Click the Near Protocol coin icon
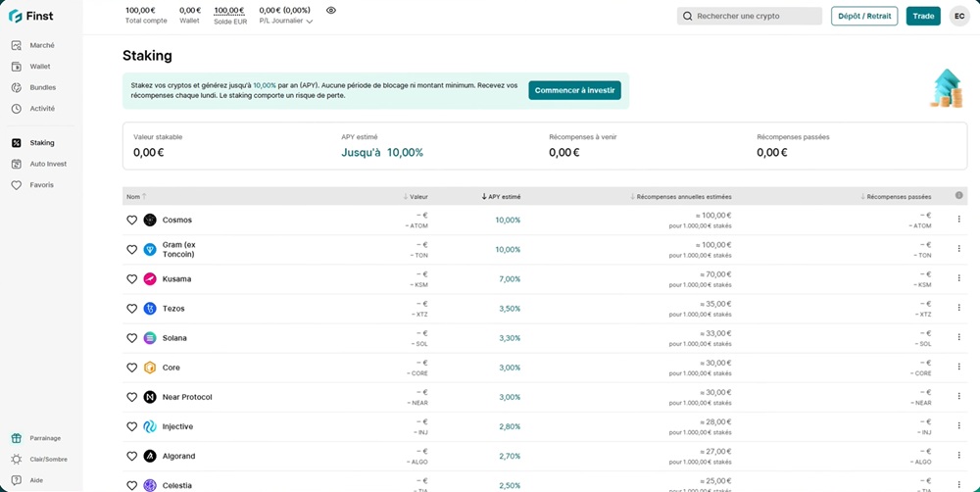The height and width of the screenshot is (492, 980). [149, 397]
